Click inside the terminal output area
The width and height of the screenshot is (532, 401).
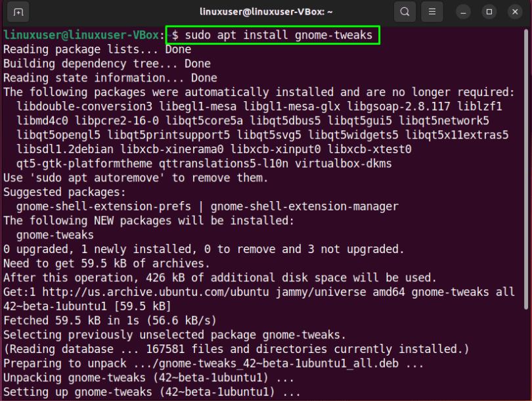(263, 197)
